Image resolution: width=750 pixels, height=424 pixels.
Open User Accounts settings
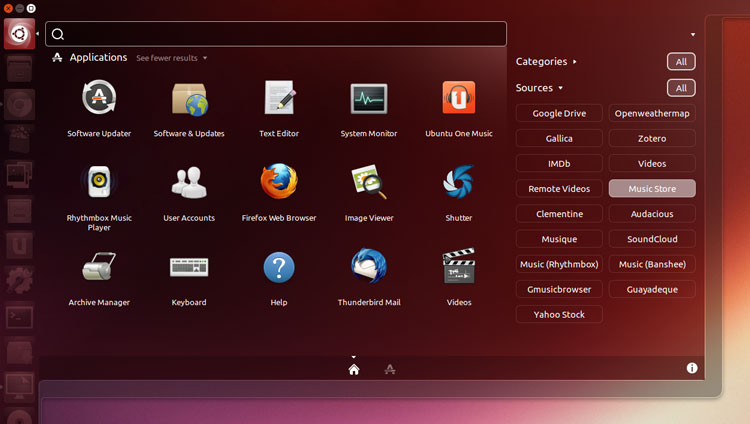coord(189,182)
